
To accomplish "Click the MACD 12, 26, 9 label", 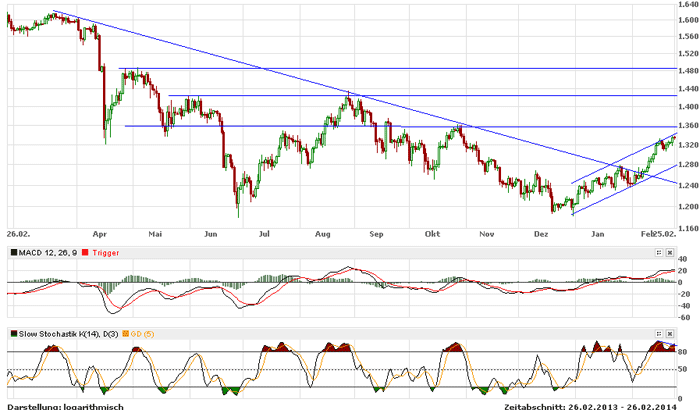I will [x=48, y=254].
